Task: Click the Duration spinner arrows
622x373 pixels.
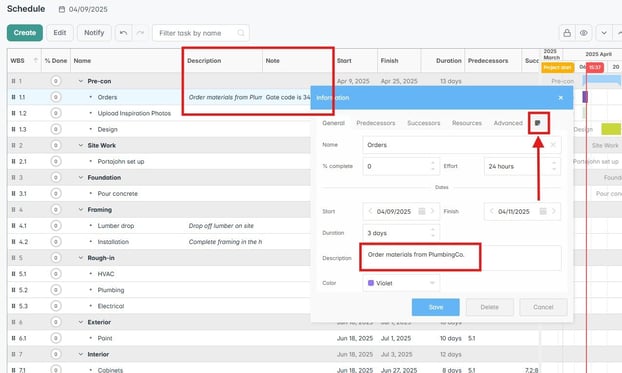Action: [433, 233]
